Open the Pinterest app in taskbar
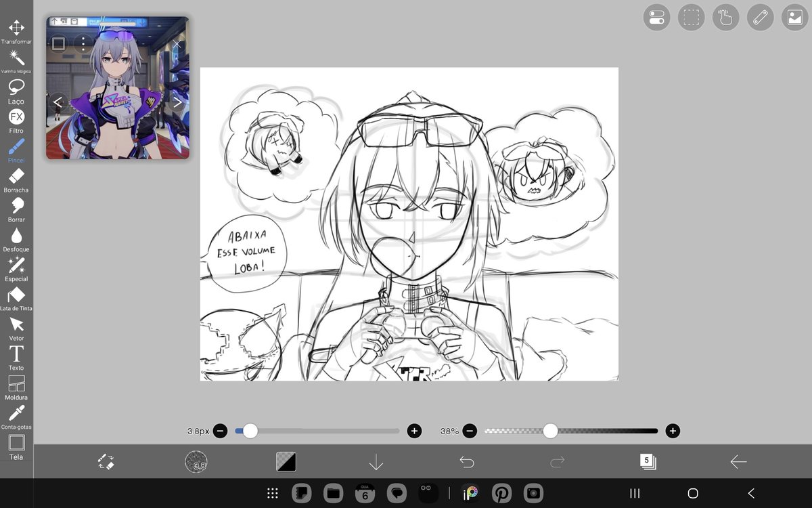Image resolution: width=812 pixels, height=508 pixels. [x=501, y=493]
